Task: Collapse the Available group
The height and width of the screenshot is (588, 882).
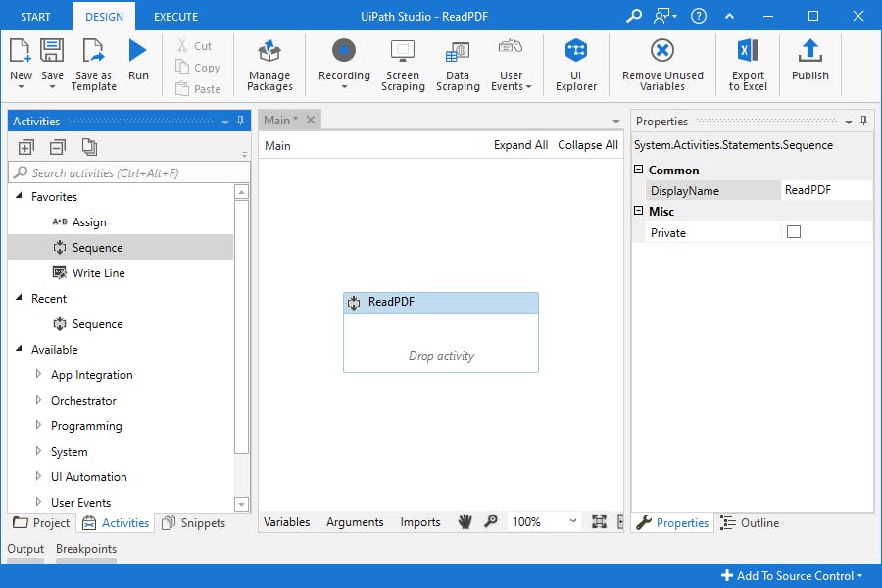Action: coord(20,349)
